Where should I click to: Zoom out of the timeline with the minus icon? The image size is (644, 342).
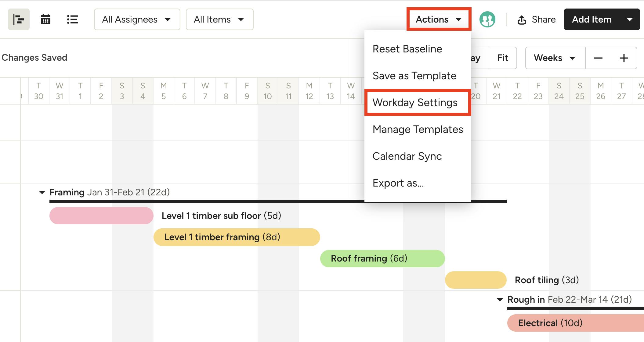598,58
